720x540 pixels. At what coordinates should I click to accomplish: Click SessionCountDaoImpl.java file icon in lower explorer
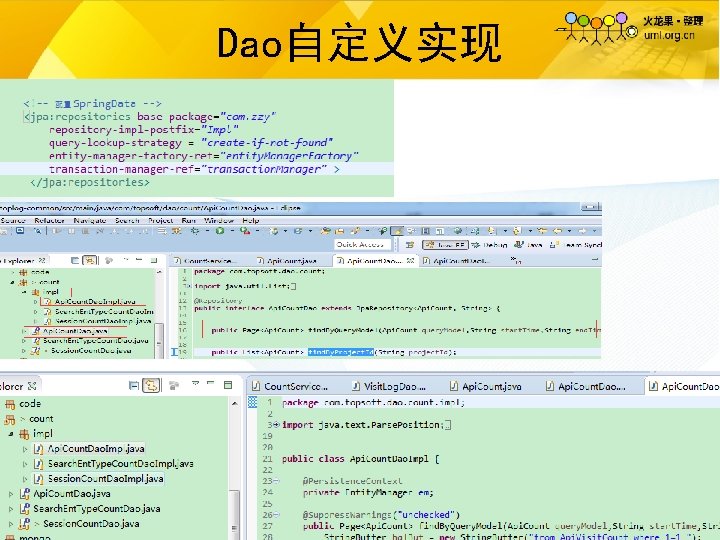[39, 479]
